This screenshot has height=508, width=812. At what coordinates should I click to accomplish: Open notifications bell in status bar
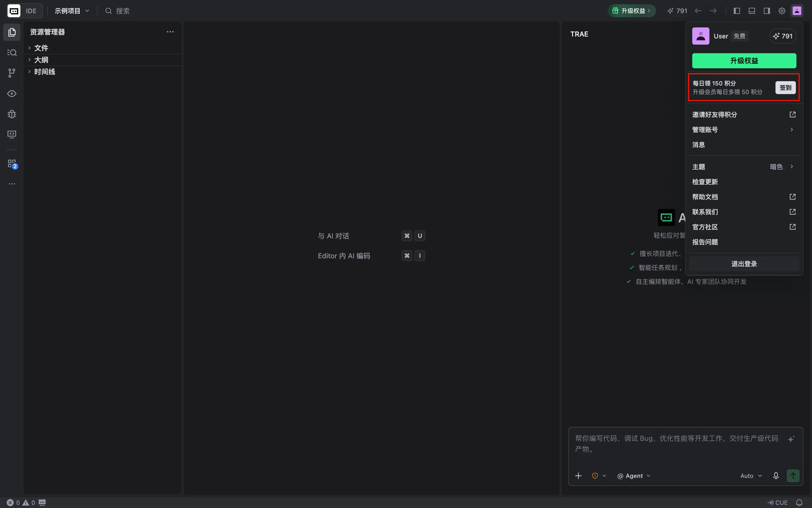pyautogui.click(x=799, y=503)
